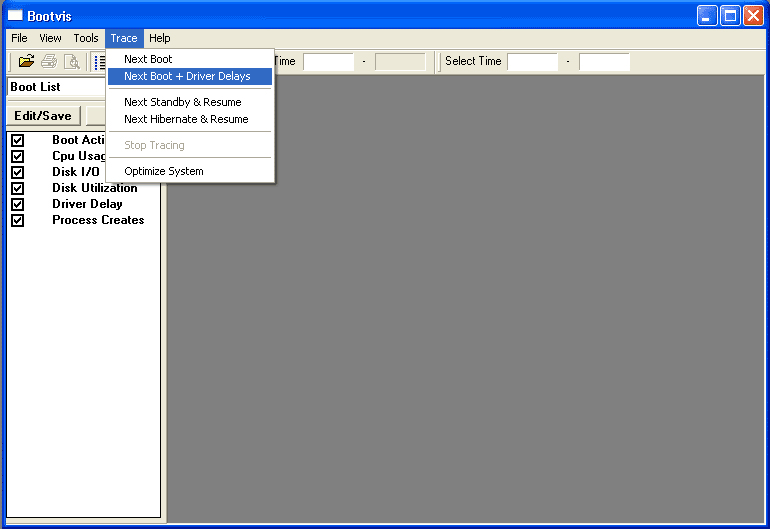Viewport: 770px width, 529px height.
Task: Maximize the Bootvis window
Action: (x=730, y=16)
